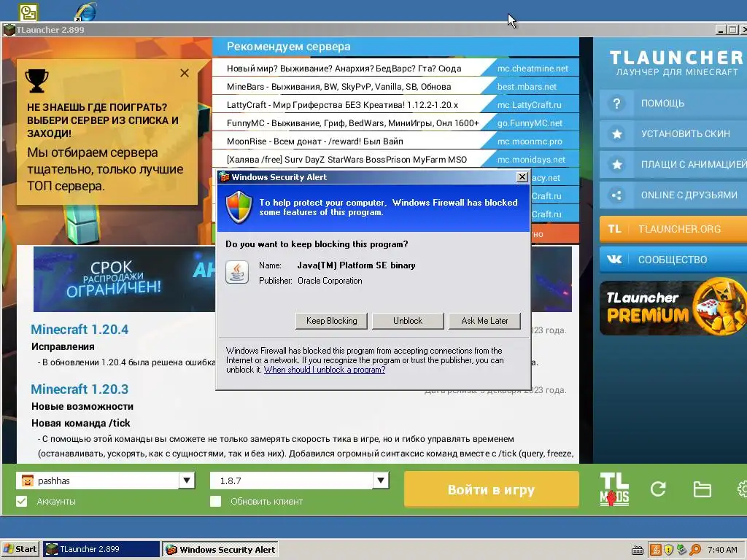Click the on-screen keyboard taskbar icon
Viewport: 747px width, 560px height.
[638, 550]
